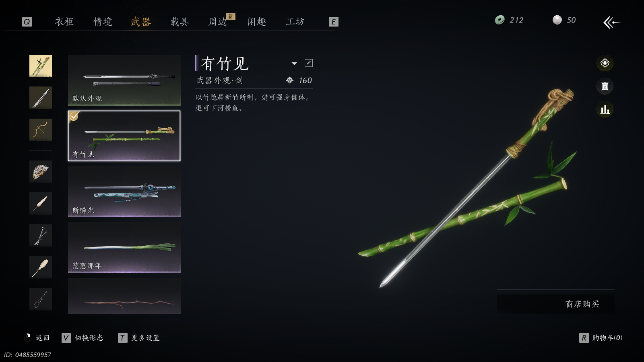Open 更多设置 options

pos(145,338)
